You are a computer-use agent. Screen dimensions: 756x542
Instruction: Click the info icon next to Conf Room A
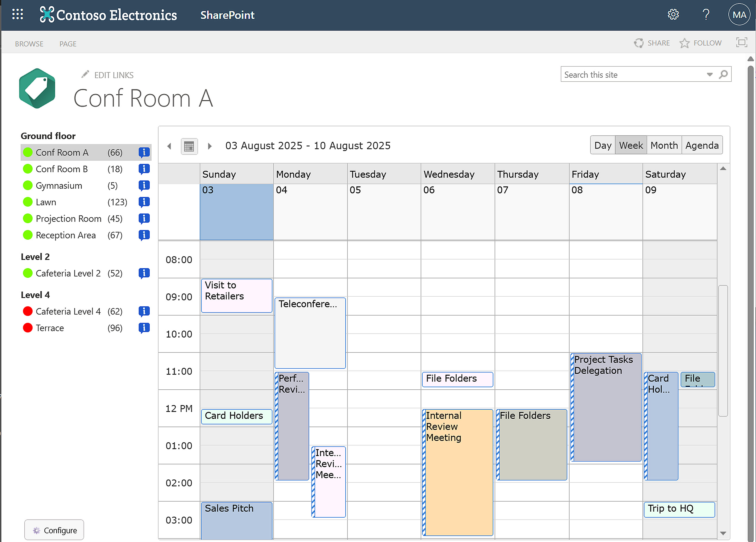[x=144, y=152]
